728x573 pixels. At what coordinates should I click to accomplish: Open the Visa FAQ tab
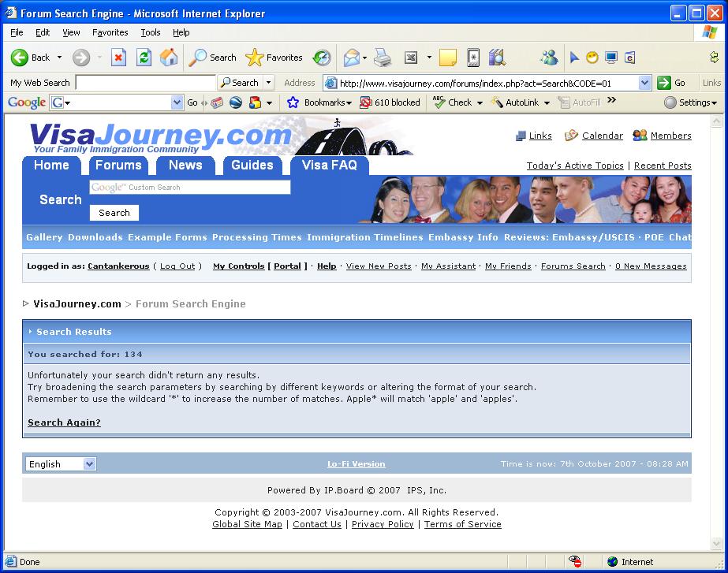329,166
